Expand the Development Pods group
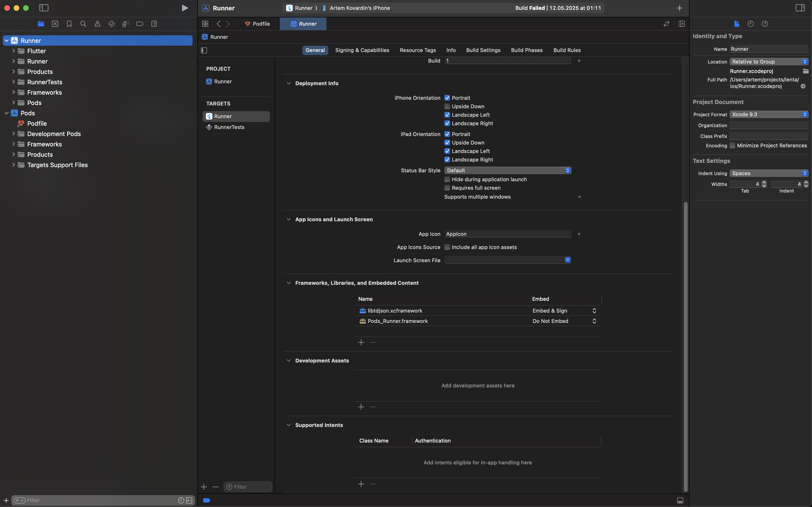 pyautogui.click(x=13, y=134)
